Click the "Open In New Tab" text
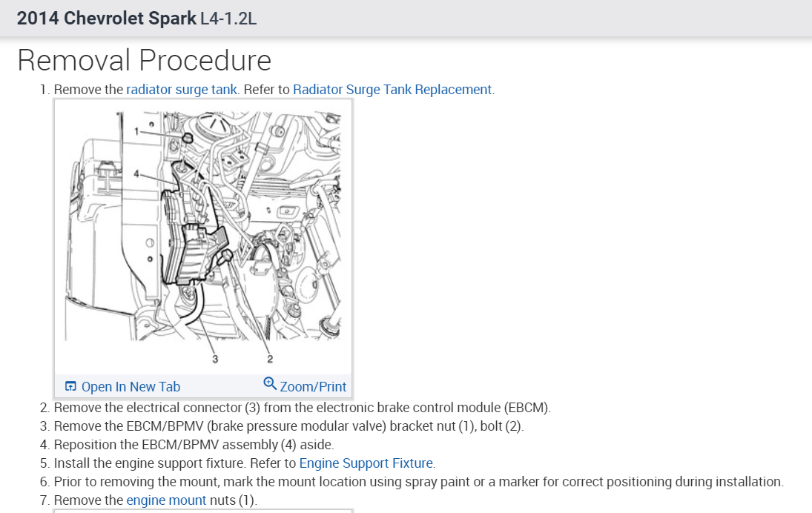This screenshot has height=513, width=812. pyautogui.click(x=131, y=386)
